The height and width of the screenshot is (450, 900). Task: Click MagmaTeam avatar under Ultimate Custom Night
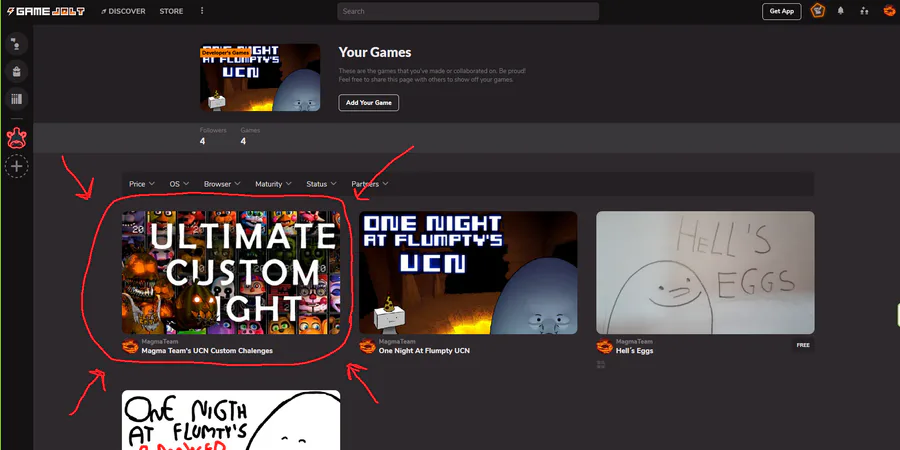click(130, 346)
